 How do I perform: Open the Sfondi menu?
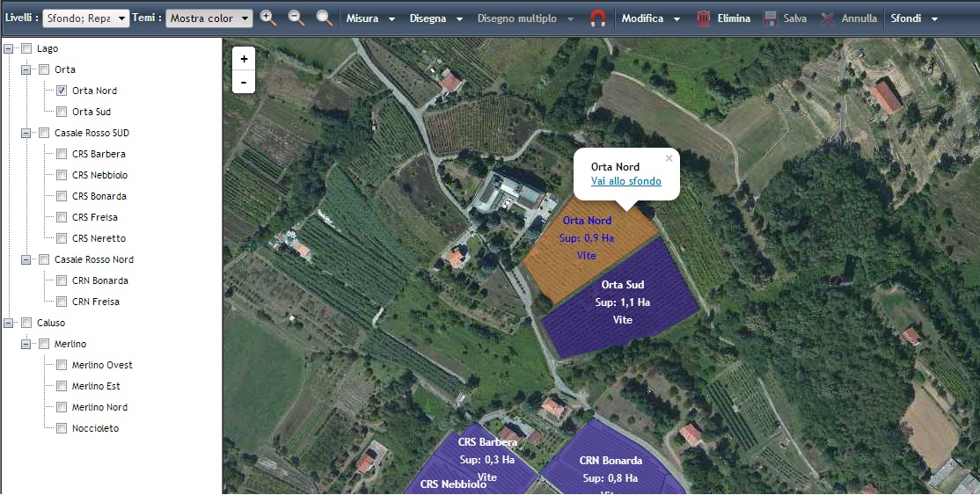[x=914, y=18]
